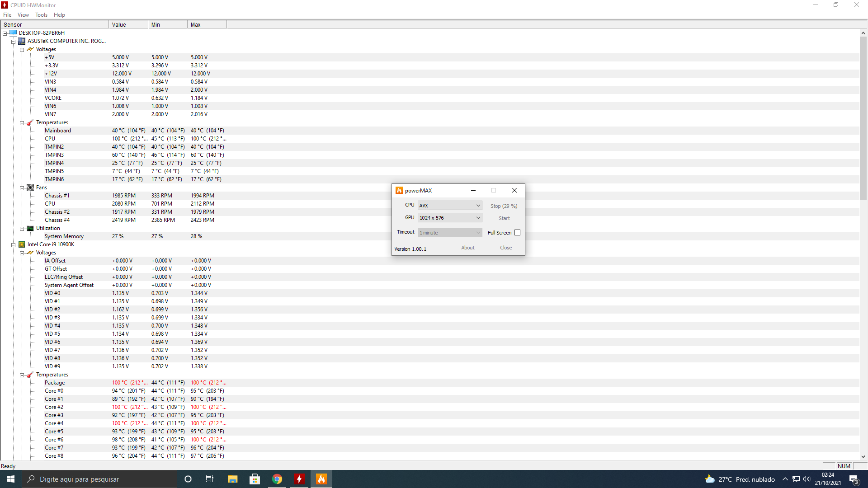This screenshot has width=868, height=488.
Task: Collapse the mainboard Temperatures group
Action: 22,123
